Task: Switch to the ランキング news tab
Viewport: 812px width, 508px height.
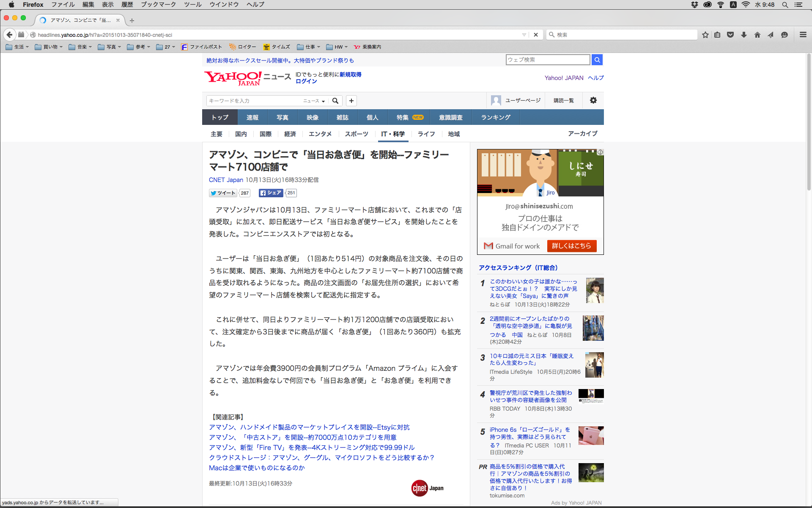Action: pyautogui.click(x=496, y=117)
